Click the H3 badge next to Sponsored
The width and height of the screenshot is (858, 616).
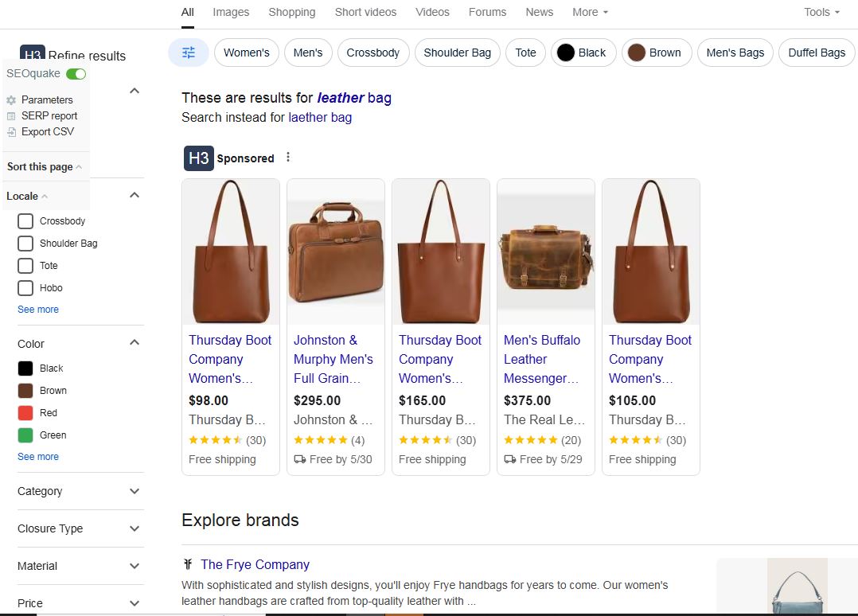(197, 158)
